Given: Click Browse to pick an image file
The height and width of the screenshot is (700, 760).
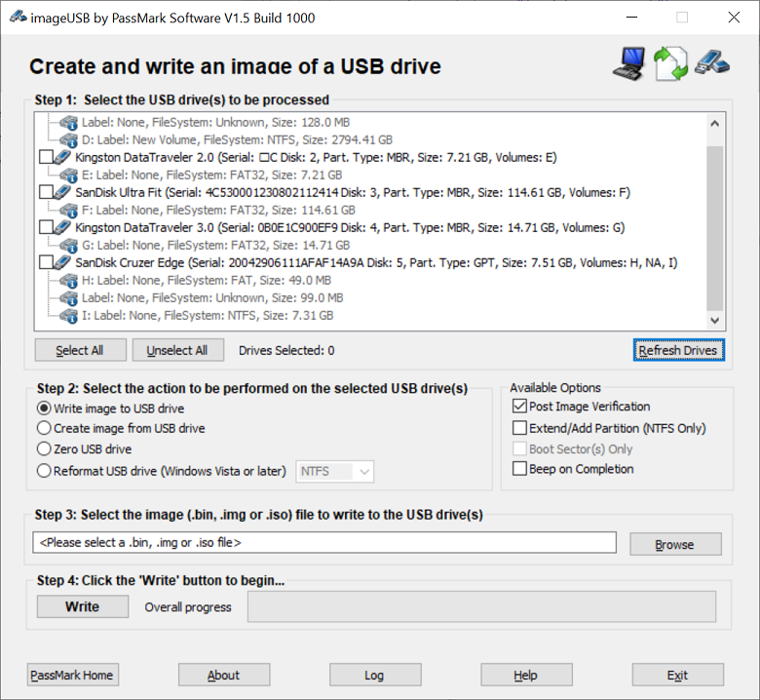Looking at the screenshot, I should click(x=674, y=544).
